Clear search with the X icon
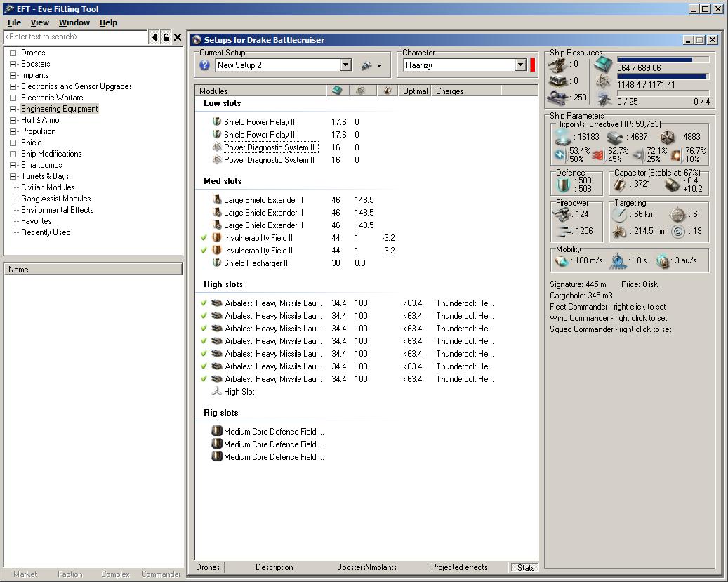The width and height of the screenshot is (728, 582). click(178, 37)
